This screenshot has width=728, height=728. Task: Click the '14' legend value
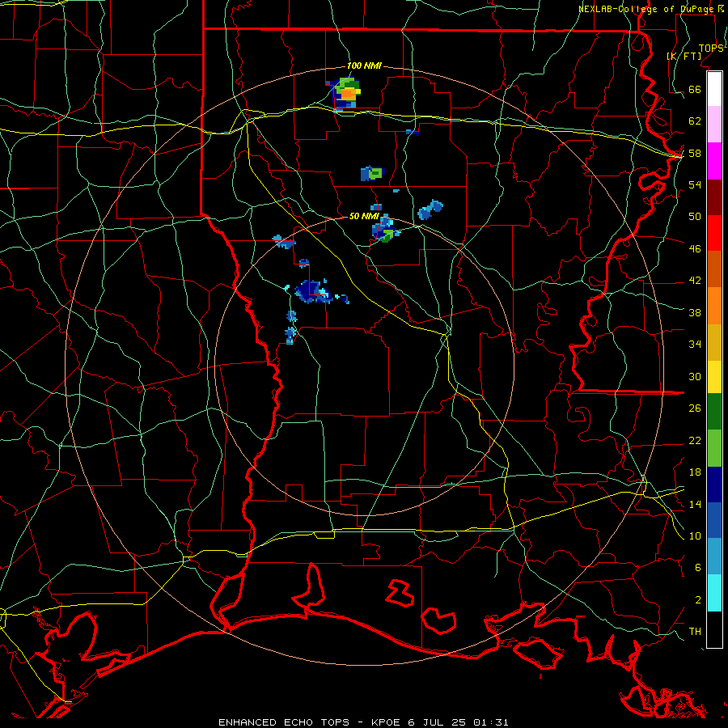point(695,504)
